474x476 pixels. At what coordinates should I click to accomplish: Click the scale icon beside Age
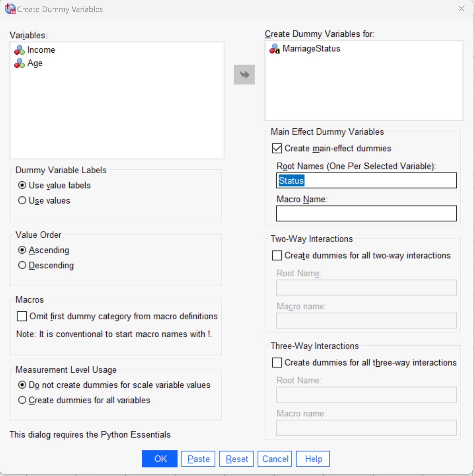pos(19,63)
